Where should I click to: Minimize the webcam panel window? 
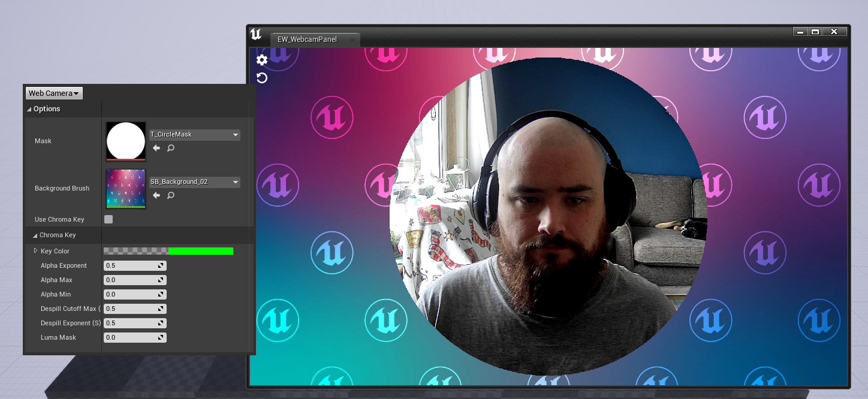click(800, 32)
